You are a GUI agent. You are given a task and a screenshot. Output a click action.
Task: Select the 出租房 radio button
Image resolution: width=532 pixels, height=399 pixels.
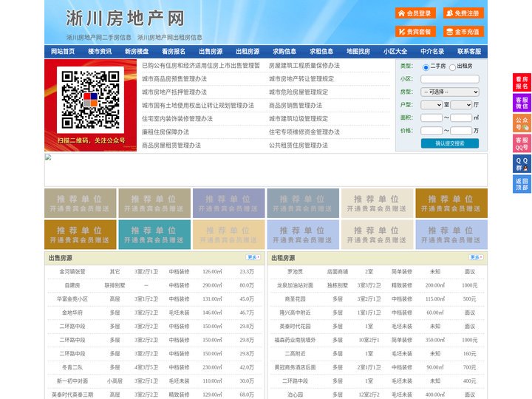pos(452,67)
